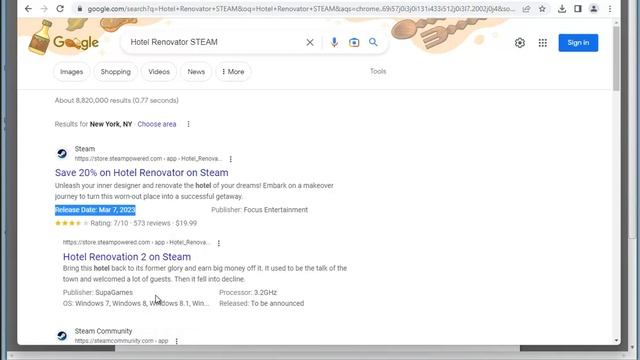Image resolution: width=640 pixels, height=360 pixels.
Task: Open location options three-dot menu
Action: [188, 124]
